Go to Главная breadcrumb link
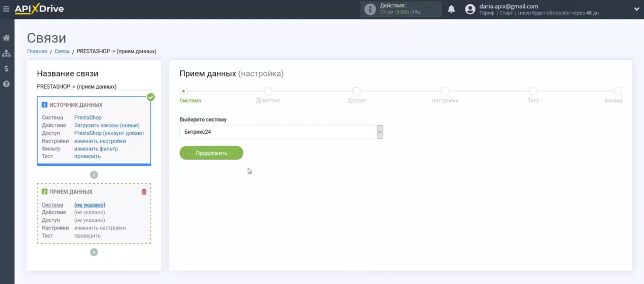 37,51
